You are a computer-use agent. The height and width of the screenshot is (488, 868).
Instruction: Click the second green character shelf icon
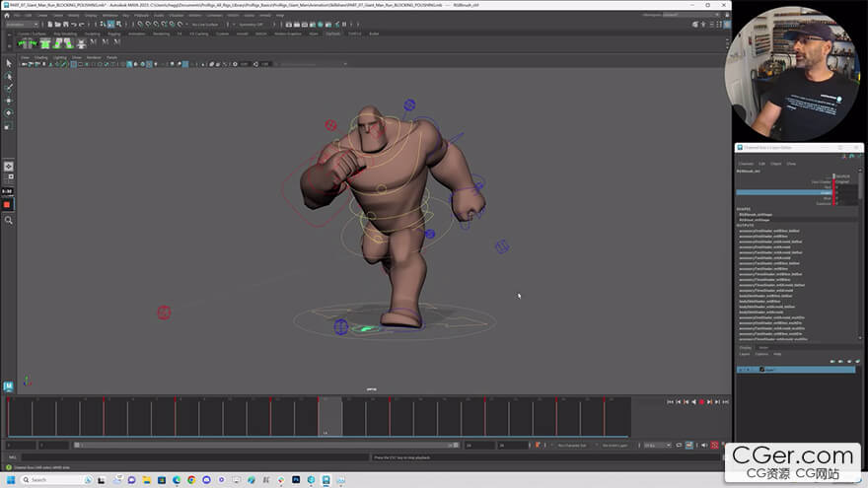point(45,43)
